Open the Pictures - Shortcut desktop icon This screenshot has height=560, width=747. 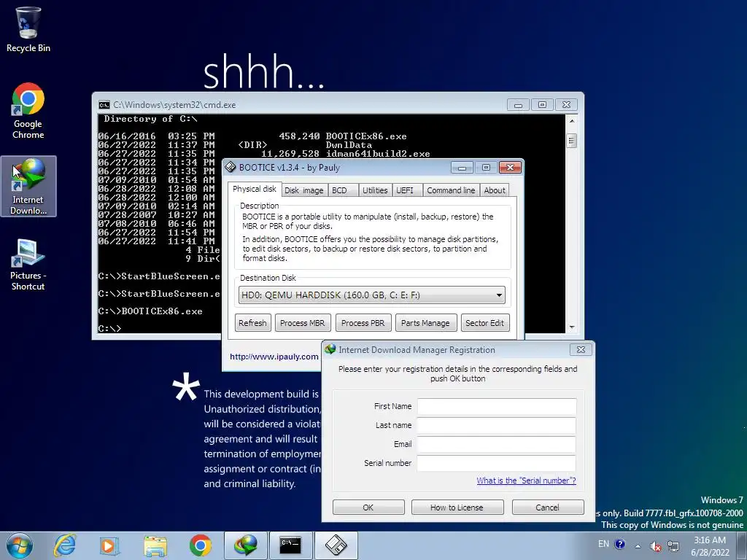[x=28, y=265]
